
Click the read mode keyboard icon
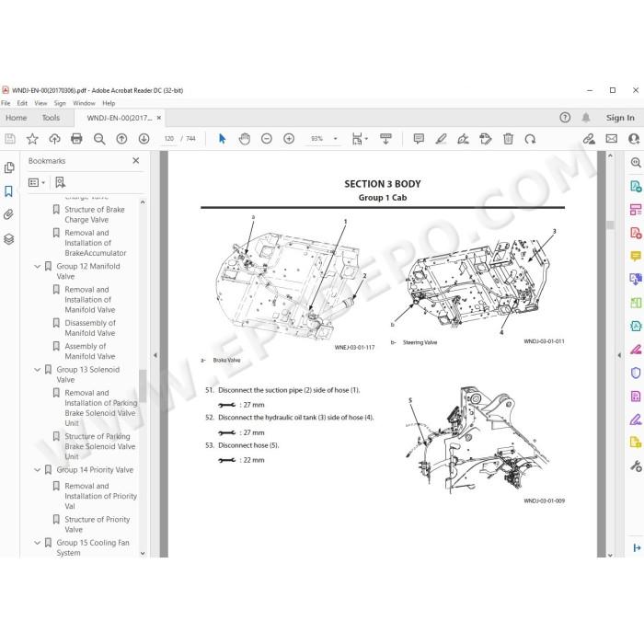[385, 139]
